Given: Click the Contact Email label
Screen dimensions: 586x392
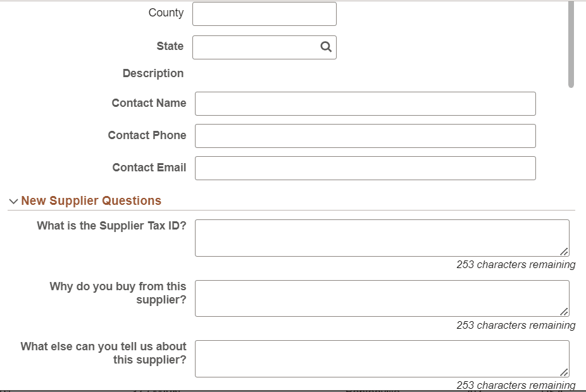Looking at the screenshot, I should pyautogui.click(x=149, y=168).
